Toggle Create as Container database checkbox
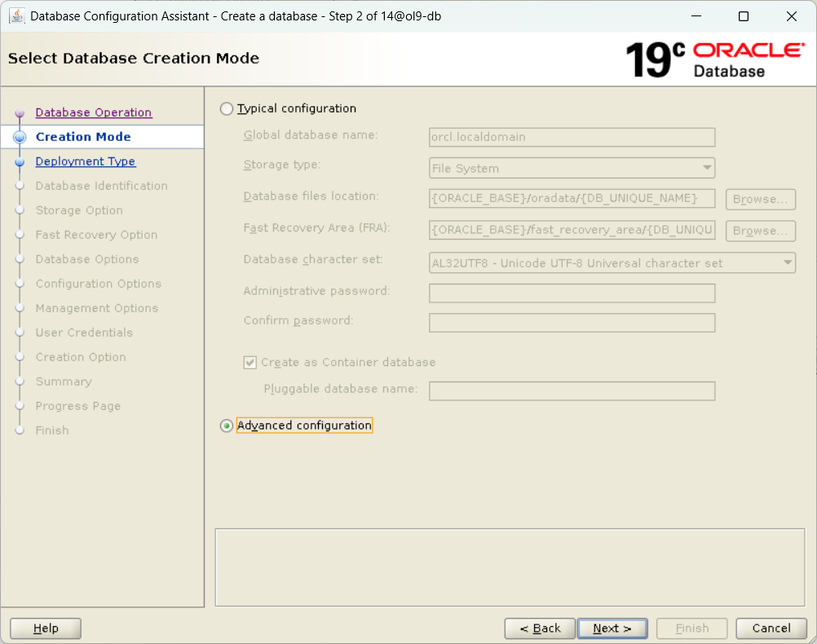The width and height of the screenshot is (817, 644). [x=250, y=362]
